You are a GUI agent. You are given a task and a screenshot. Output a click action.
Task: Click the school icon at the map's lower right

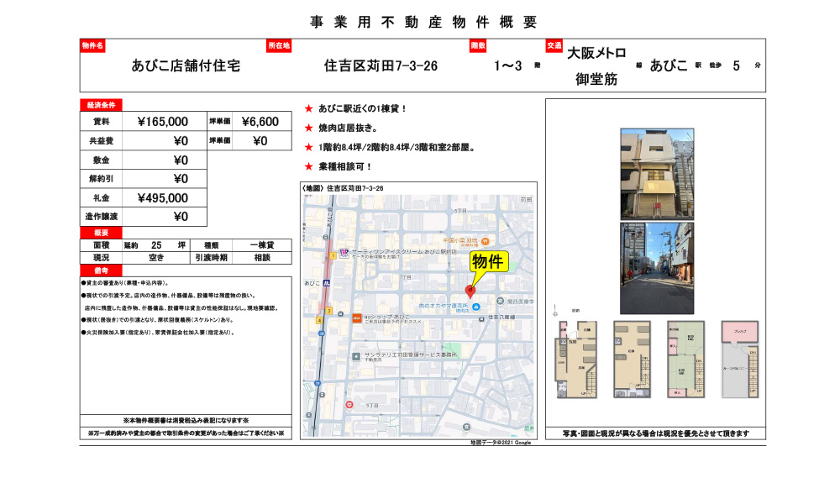coord(465,425)
